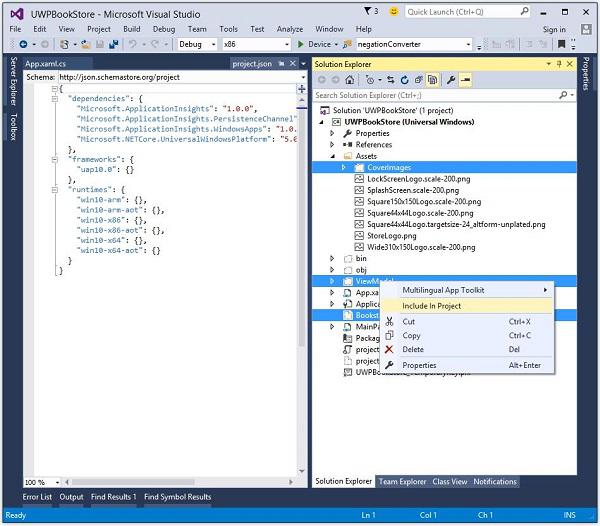
Task: Expand the CoverImages folder node
Action: (345, 167)
